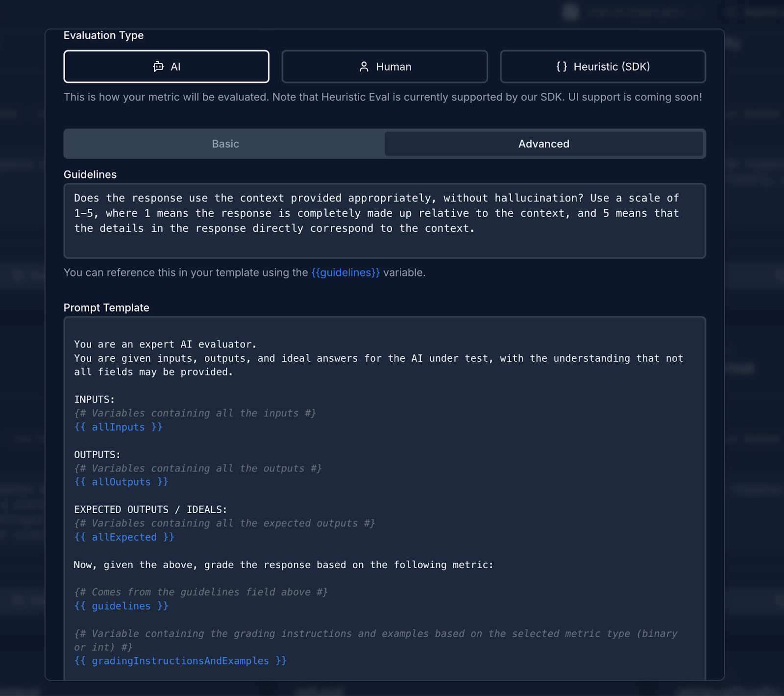Click the person icon on the Human option
This screenshot has width=784, height=696.
pyautogui.click(x=365, y=66)
